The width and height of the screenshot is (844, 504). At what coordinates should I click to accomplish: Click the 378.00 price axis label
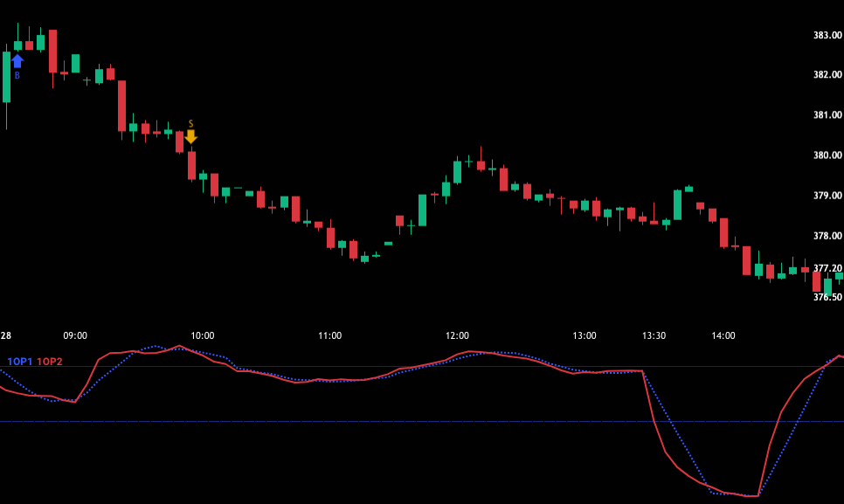click(x=827, y=236)
